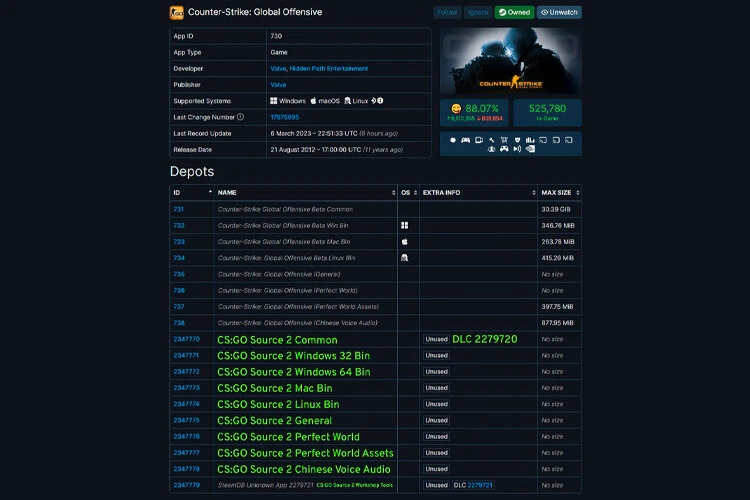Open the Valve publisher link
Screen dimensions: 750x500
pos(278,85)
